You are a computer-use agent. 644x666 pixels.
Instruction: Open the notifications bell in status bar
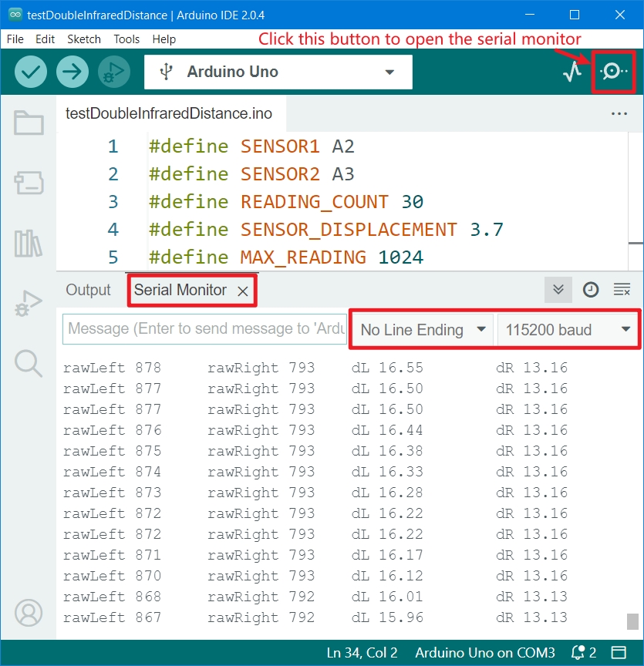578,653
